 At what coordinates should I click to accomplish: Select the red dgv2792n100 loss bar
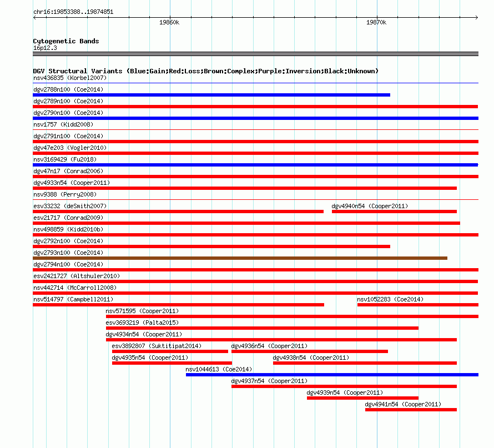tap(211, 246)
